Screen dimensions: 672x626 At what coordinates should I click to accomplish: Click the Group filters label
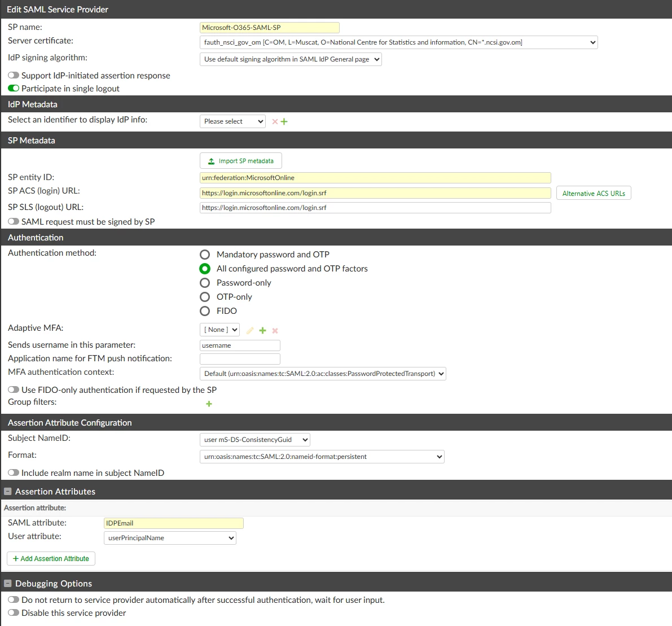pyautogui.click(x=32, y=402)
